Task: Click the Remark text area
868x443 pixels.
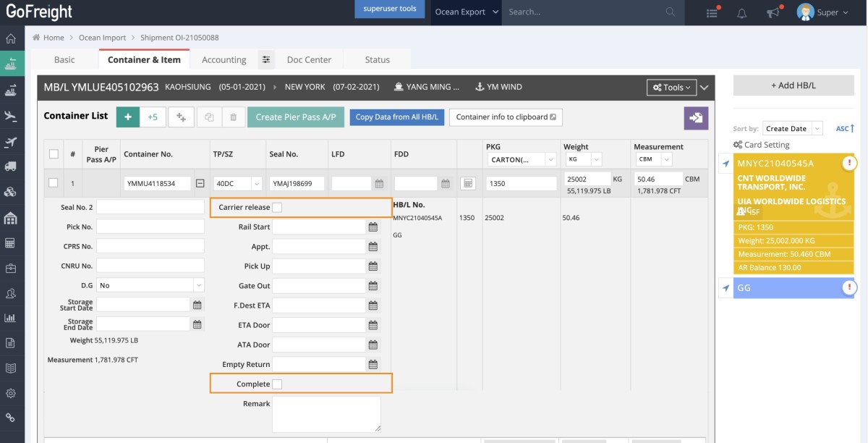Action: click(326, 413)
